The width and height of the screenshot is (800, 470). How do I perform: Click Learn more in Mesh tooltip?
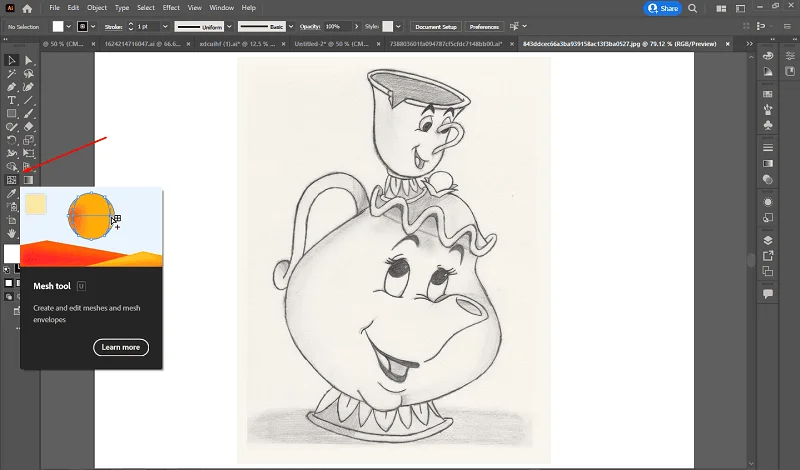[121, 348]
